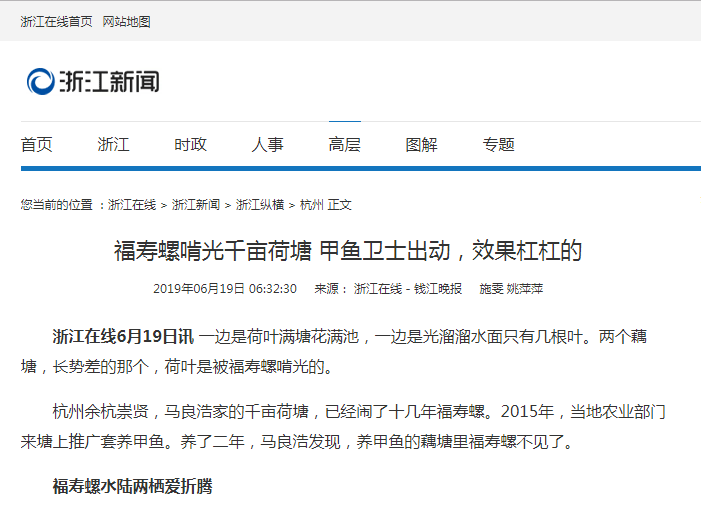The height and width of the screenshot is (507, 701).
Task: Go to the 首页 navigation tab
Action: pyautogui.click(x=36, y=144)
